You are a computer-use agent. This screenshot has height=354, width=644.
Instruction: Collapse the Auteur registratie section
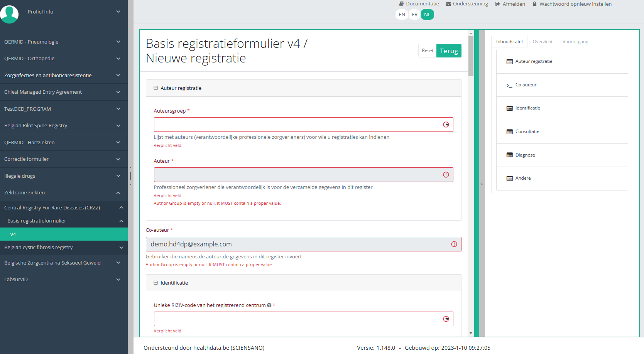(x=156, y=88)
